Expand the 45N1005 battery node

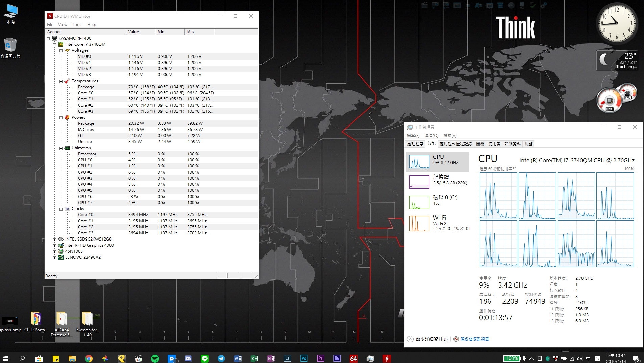[55, 251]
